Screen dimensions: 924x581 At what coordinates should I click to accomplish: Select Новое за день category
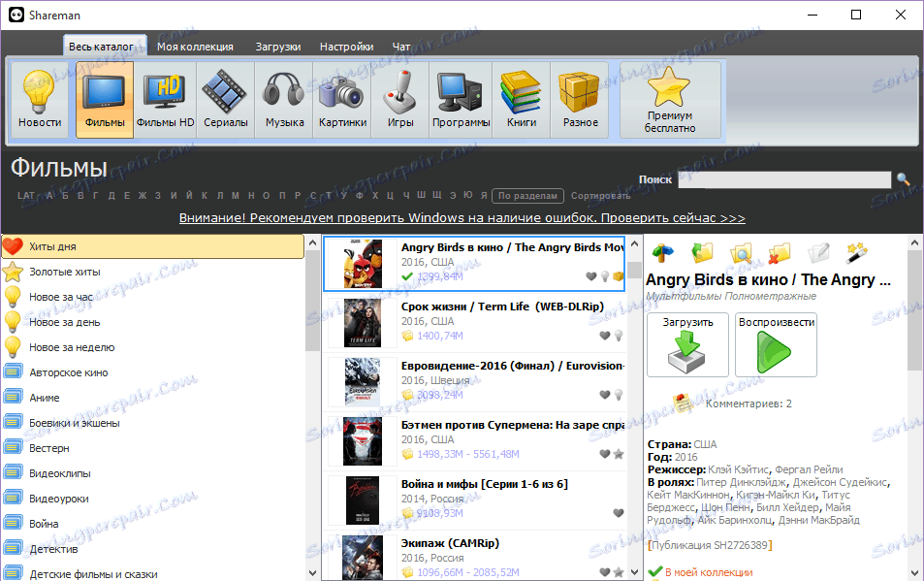[152, 322]
